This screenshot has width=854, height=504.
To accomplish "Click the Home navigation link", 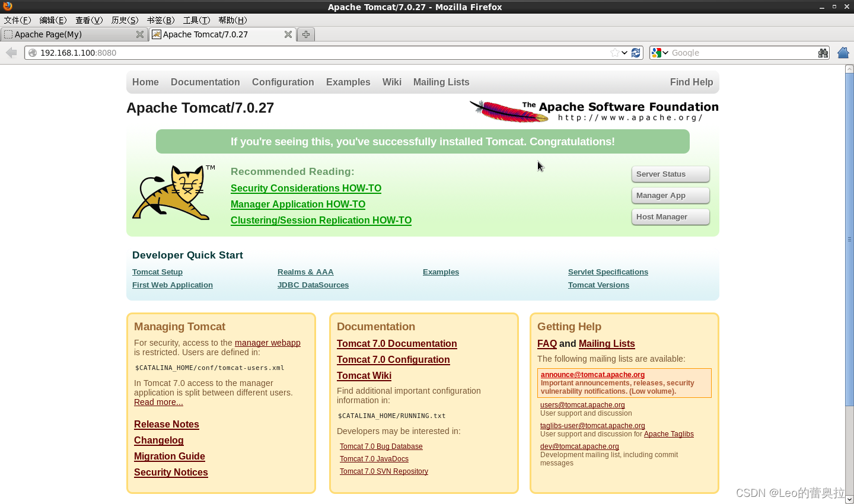I will 145,82.
